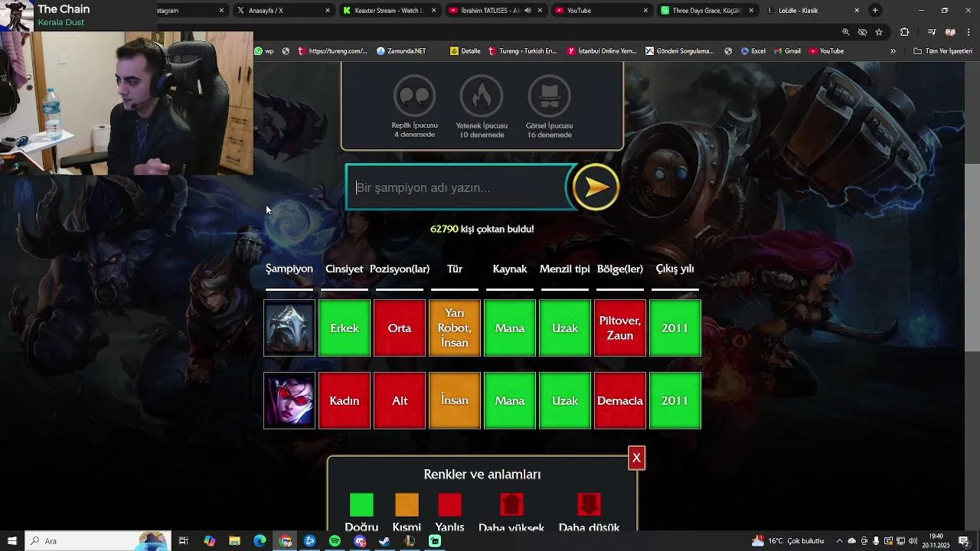The width and height of the screenshot is (980, 551).
Task: Click the vertical page scrollbar thumb
Action: 972,256
